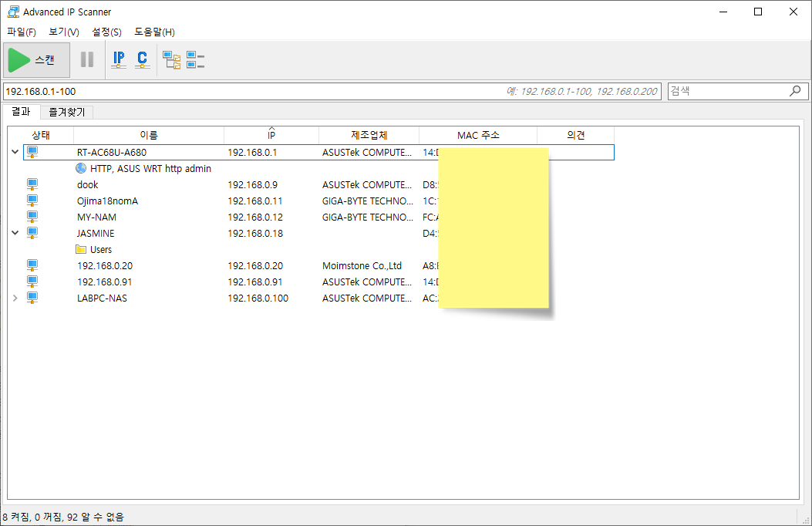Click the computer icon beside dook
This screenshot has height=526, width=812.
pos(32,184)
